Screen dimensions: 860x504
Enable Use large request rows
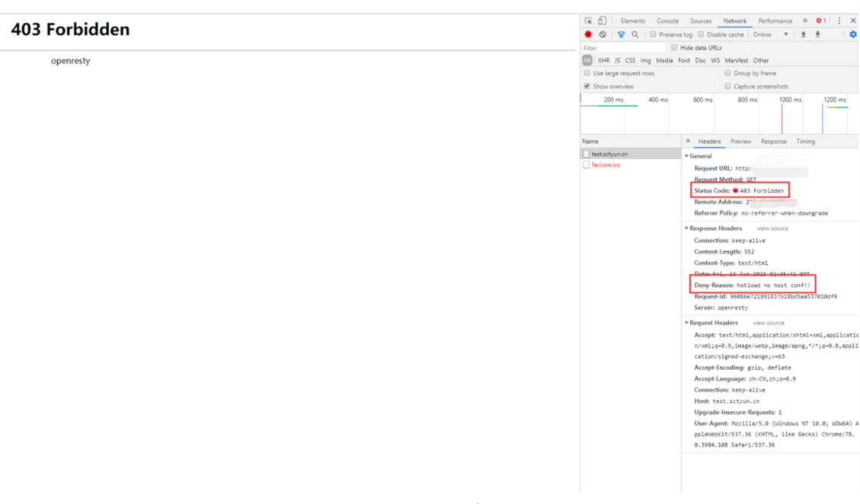587,73
